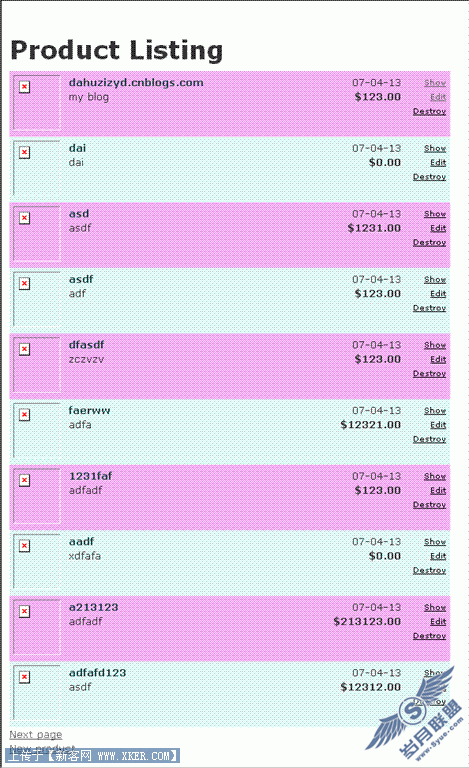Click broken image icon in a213123 row
This screenshot has width=469, height=768.
coord(24,611)
